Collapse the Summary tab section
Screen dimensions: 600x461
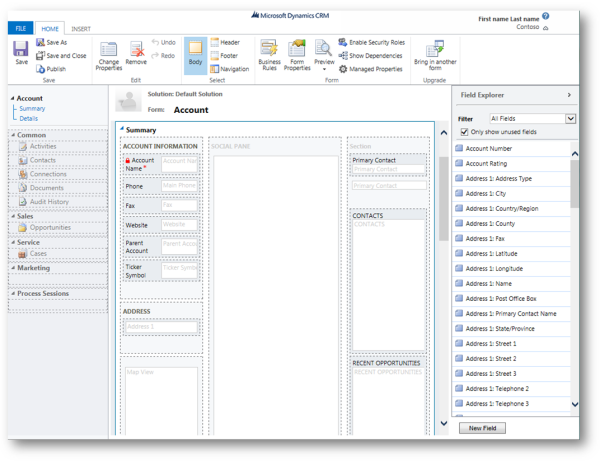(x=122, y=130)
